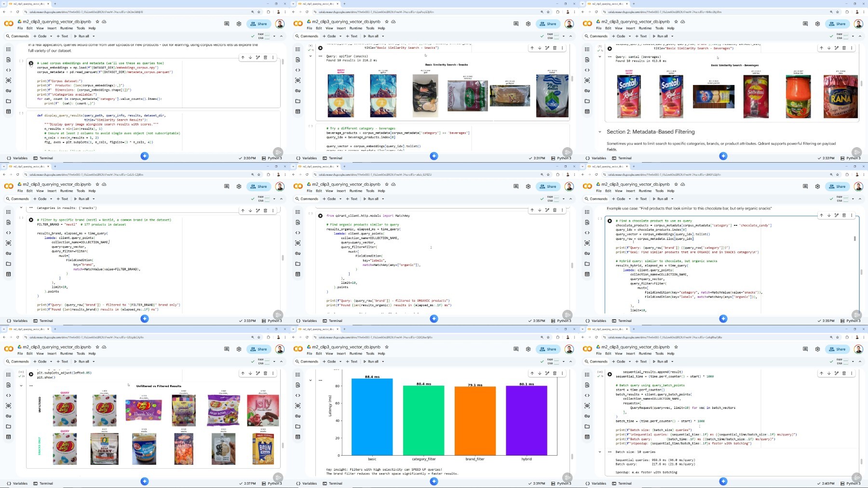The width and height of the screenshot is (868, 488).
Task: Click Share button in the 2:30 PM window
Action: click(x=259, y=24)
